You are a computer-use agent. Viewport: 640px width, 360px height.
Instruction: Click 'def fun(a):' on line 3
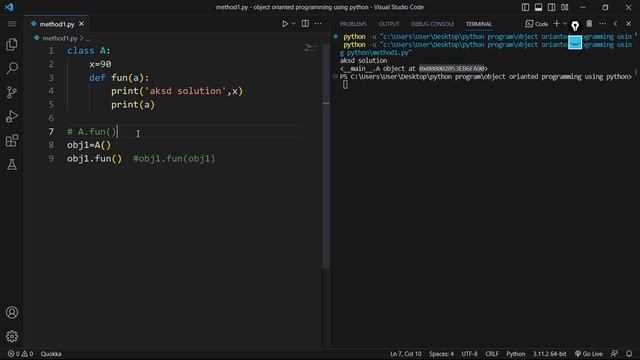tap(119, 78)
